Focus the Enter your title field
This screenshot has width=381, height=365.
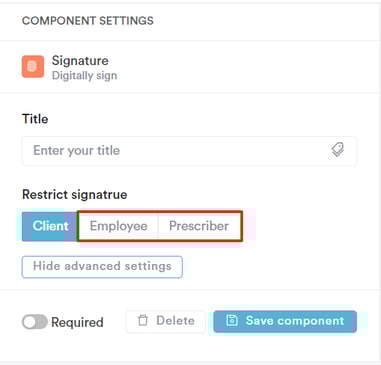(189, 151)
